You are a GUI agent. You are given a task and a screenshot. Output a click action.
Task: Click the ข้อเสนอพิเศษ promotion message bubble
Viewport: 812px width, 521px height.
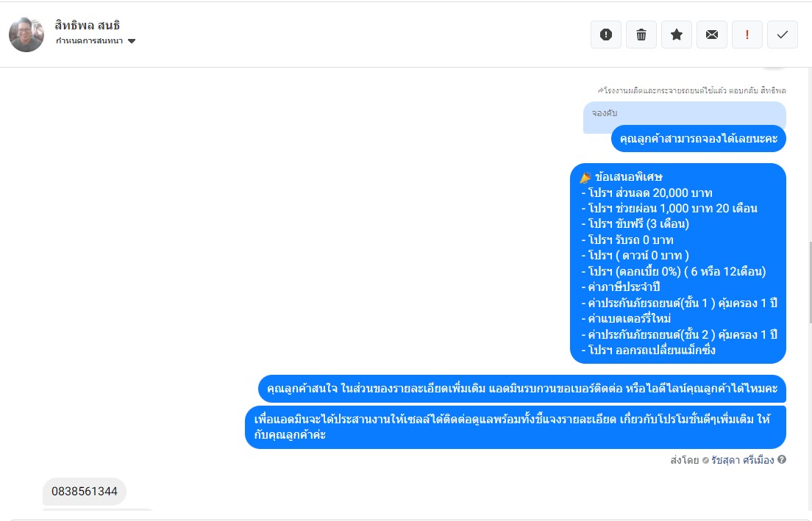[678, 263]
